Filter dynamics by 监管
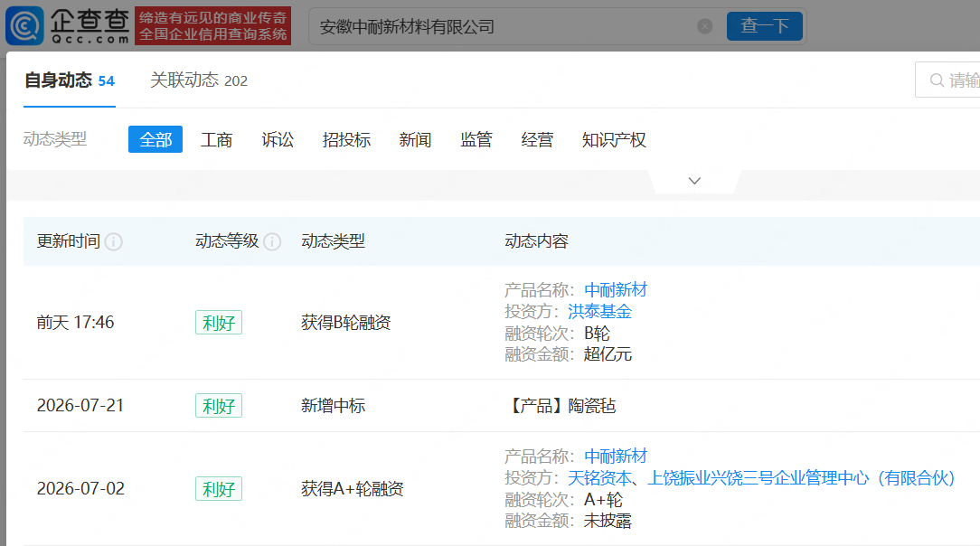 click(x=476, y=139)
